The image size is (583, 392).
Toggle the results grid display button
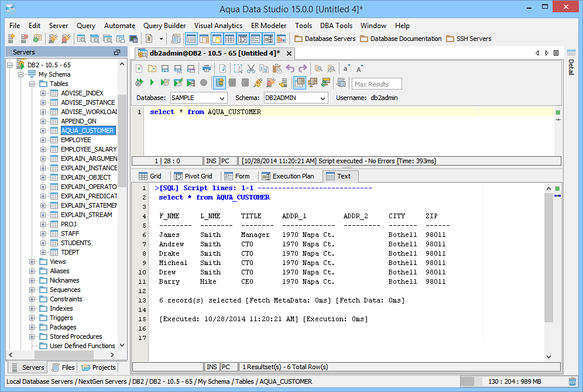click(x=299, y=82)
